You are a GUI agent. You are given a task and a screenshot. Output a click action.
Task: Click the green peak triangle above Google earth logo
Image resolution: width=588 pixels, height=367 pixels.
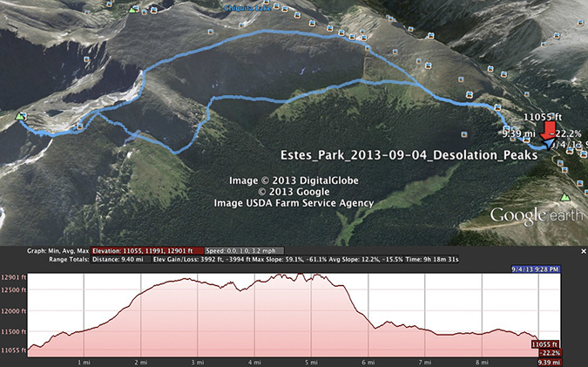click(x=564, y=197)
